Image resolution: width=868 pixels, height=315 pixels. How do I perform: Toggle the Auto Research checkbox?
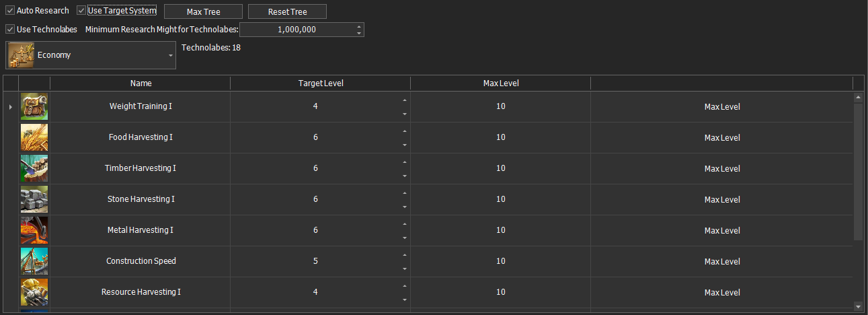click(10, 11)
